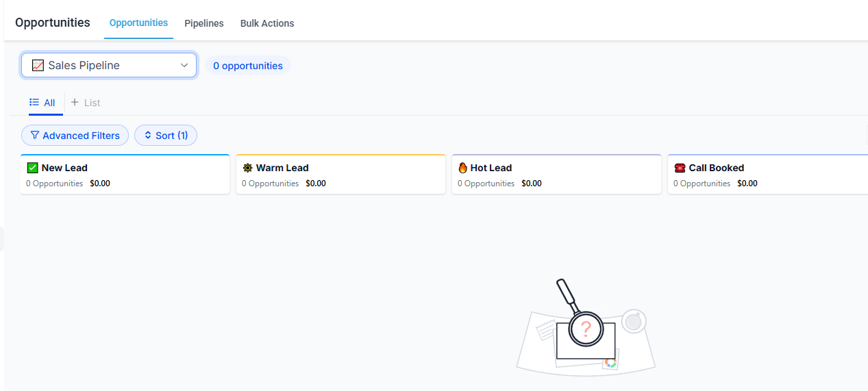This screenshot has height=391, width=868.
Task: Click the list icon beside All
Action: pyautogui.click(x=34, y=103)
